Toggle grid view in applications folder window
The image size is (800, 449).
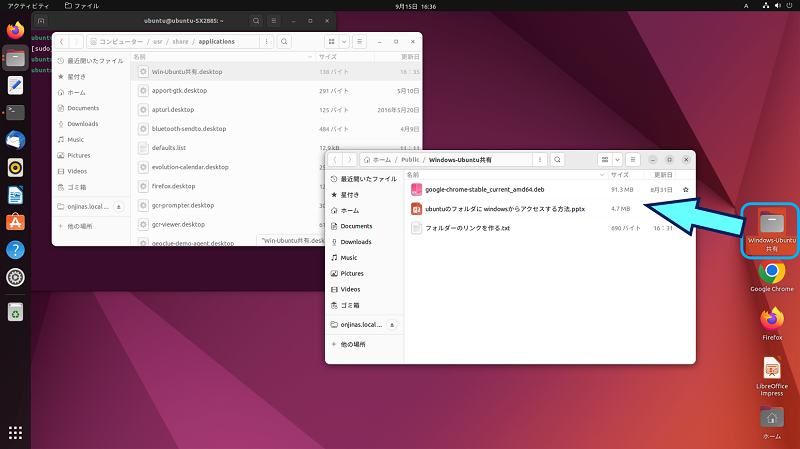point(331,42)
